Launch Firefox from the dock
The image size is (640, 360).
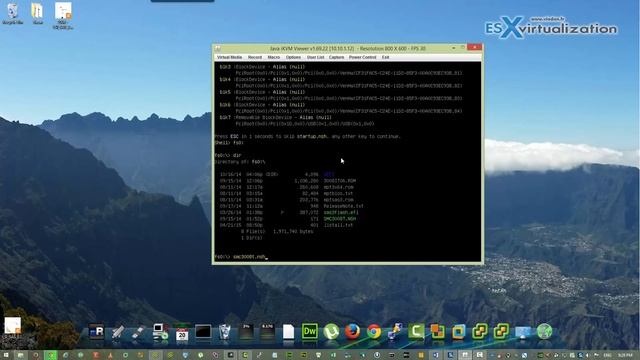coord(352,331)
